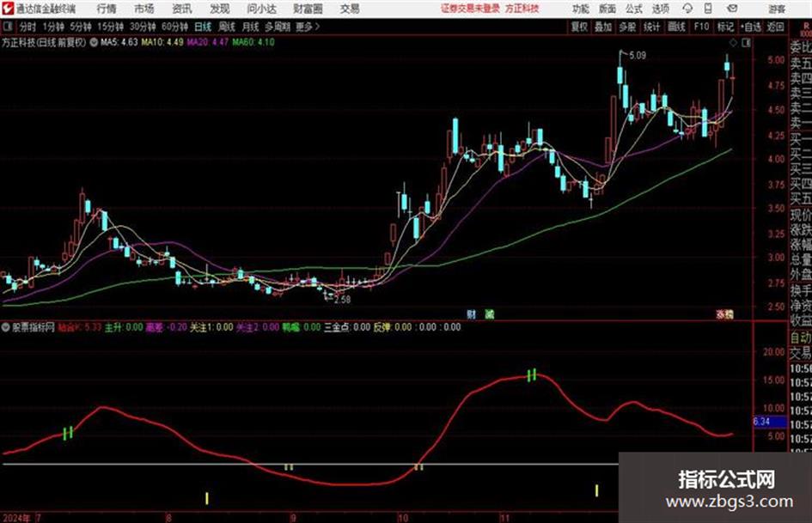Open the 资讯 menu
812x523 pixels.
pos(182,9)
